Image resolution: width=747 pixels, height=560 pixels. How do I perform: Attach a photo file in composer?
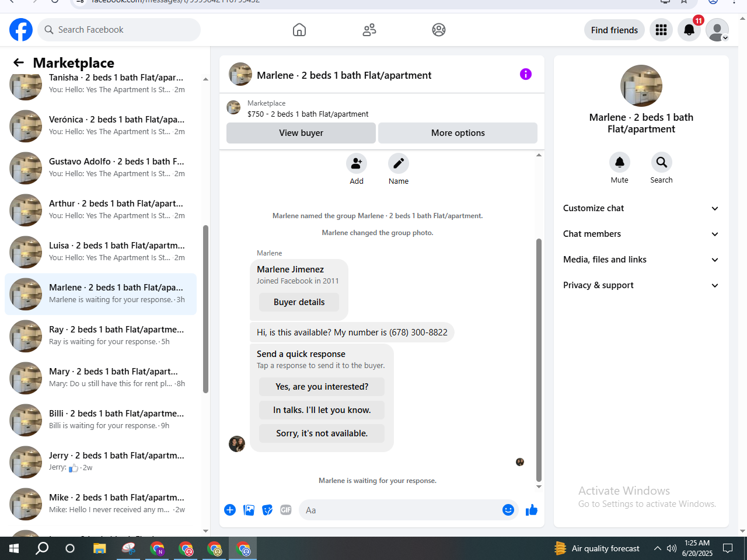click(249, 510)
